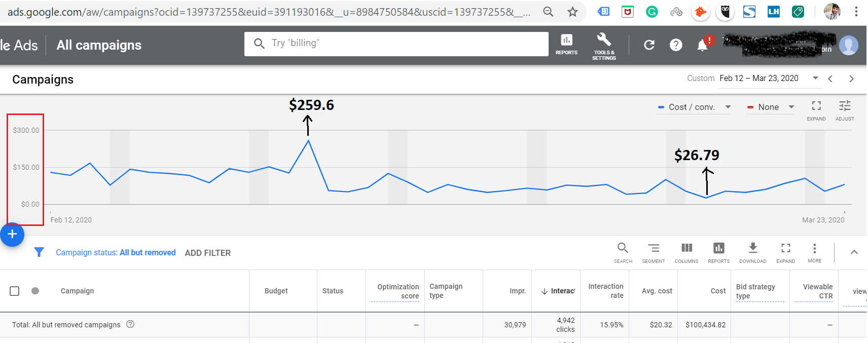Screen dimensions: 868x343
Task: Open the Reports icon in top bar
Action: 566,44
